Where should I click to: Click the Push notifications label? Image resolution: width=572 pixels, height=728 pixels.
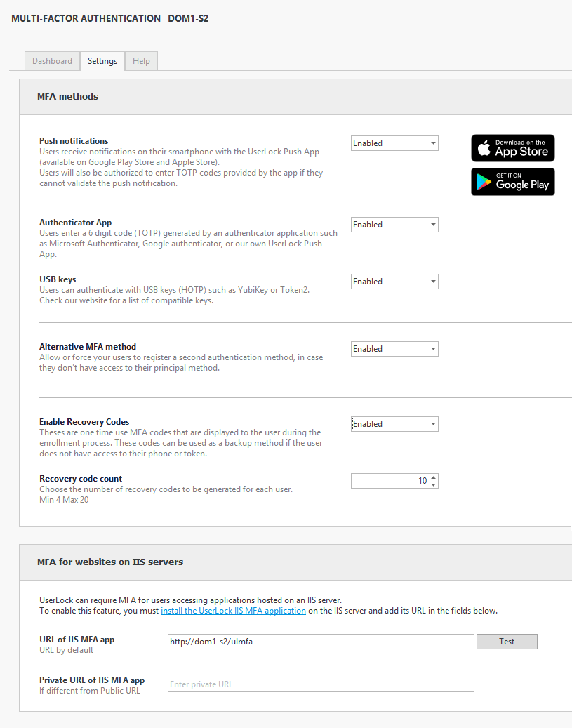pos(74,140)
